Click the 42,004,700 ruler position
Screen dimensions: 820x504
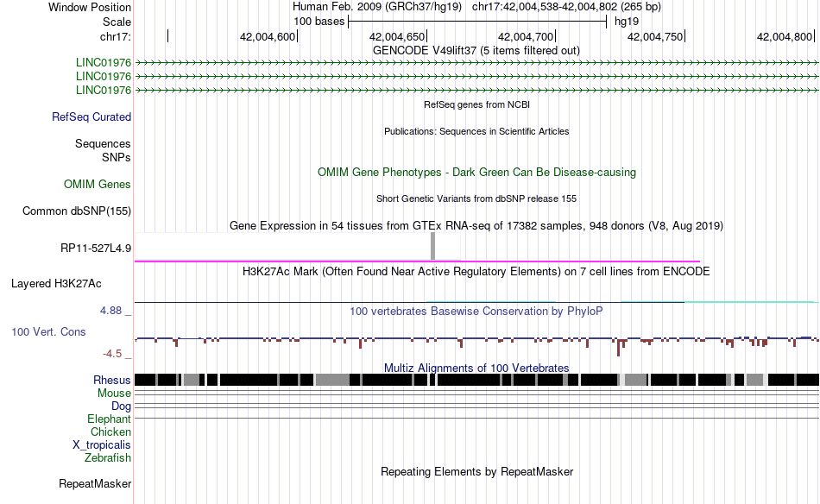tap(527, 36)
